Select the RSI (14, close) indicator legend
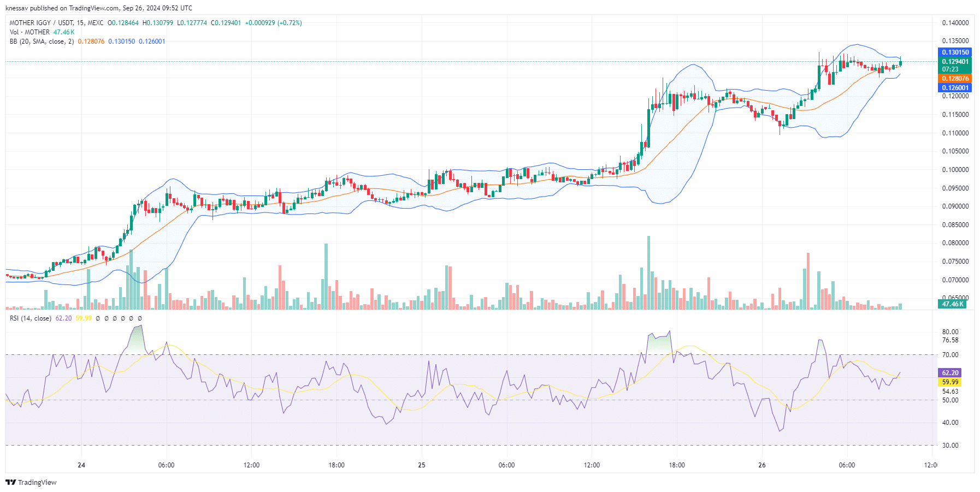980x492 pixels. point(31,318)
